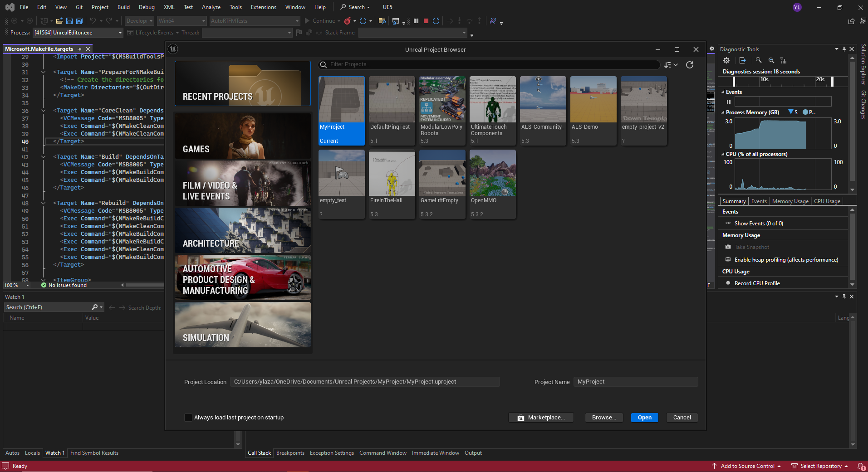Screen dimensions: 868x472
Task: Click the code editor horizontal scrollbar
Action: (145, 285)
